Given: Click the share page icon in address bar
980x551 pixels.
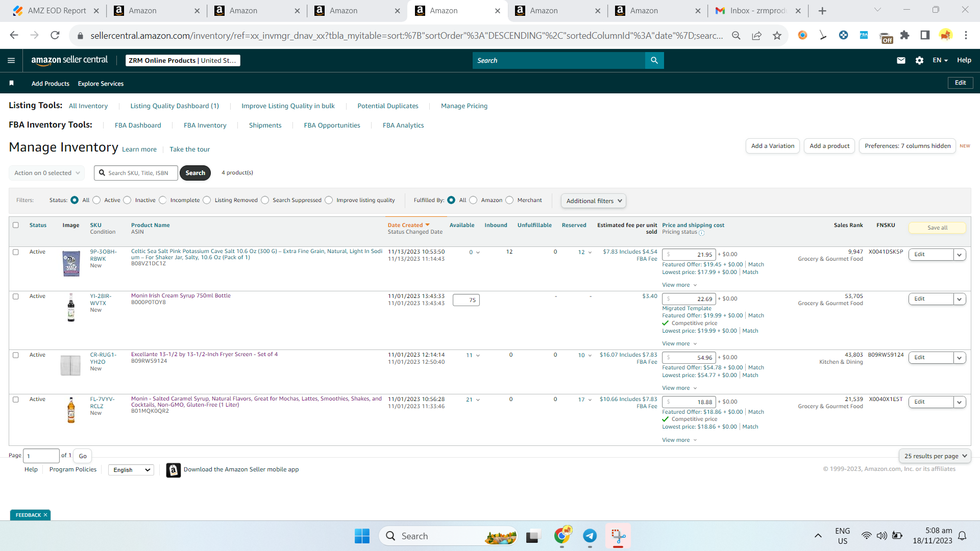Looking at the screenshot, I should click(x=756, y=35).
